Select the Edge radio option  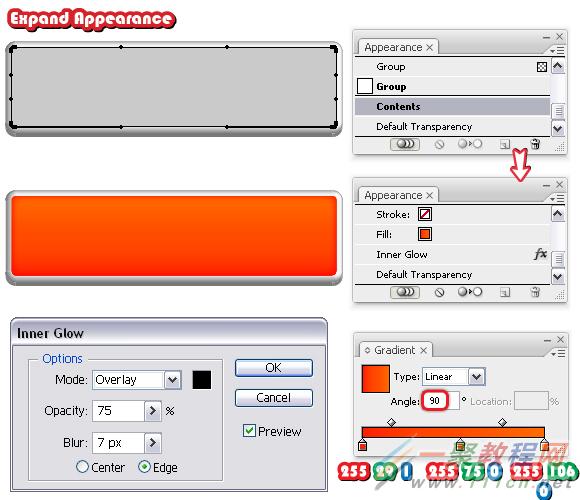click(144, 467)
